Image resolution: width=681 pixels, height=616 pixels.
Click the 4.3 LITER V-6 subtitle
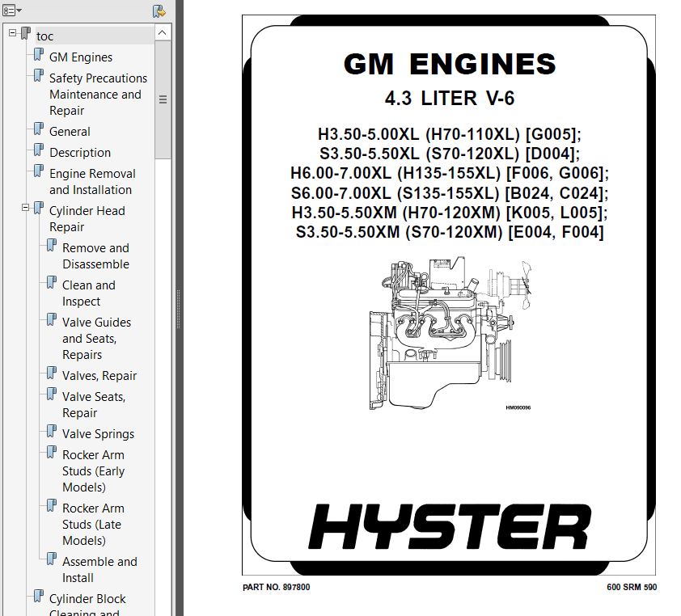450,98
